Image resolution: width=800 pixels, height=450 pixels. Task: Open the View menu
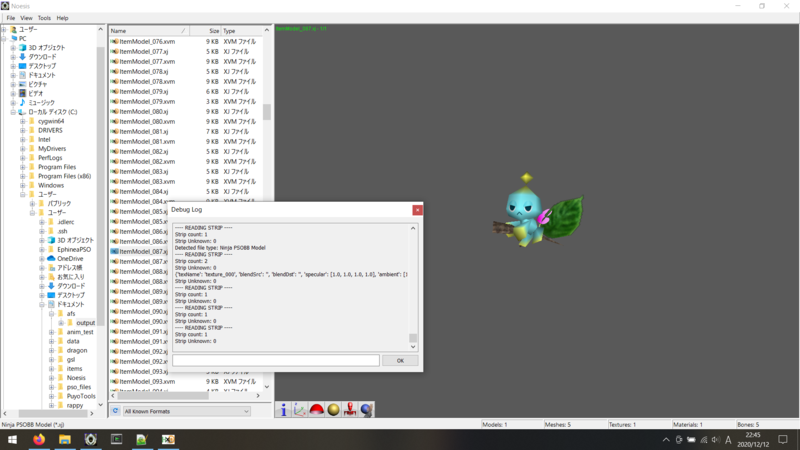[26, 18]
